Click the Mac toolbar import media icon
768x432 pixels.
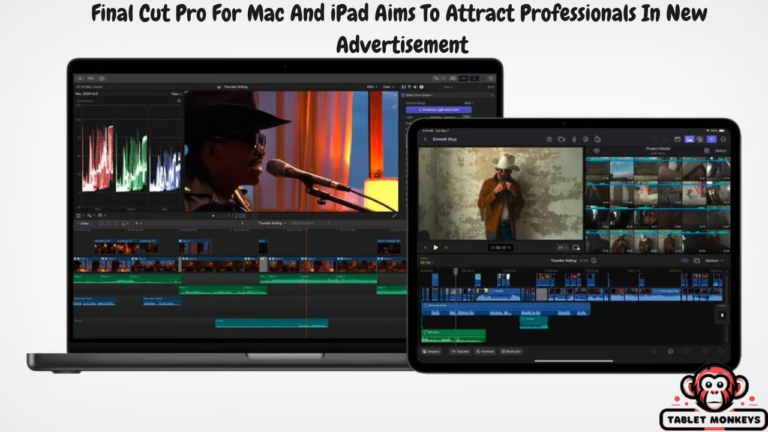(80, 78)
